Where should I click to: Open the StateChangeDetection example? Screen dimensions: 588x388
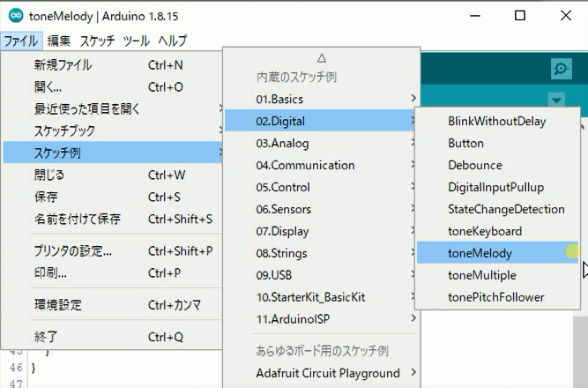tap(497, 209)
